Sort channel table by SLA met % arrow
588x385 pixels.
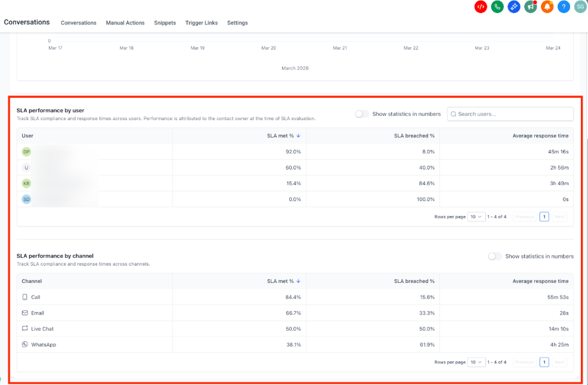[x=299, y=281]
